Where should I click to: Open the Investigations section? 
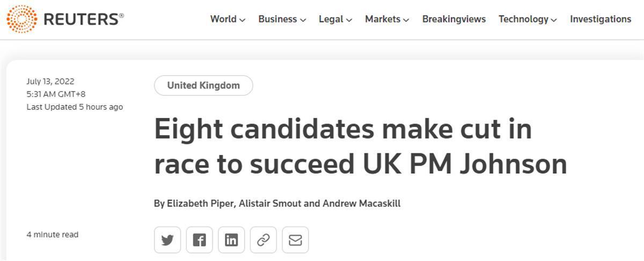(601, 19)
